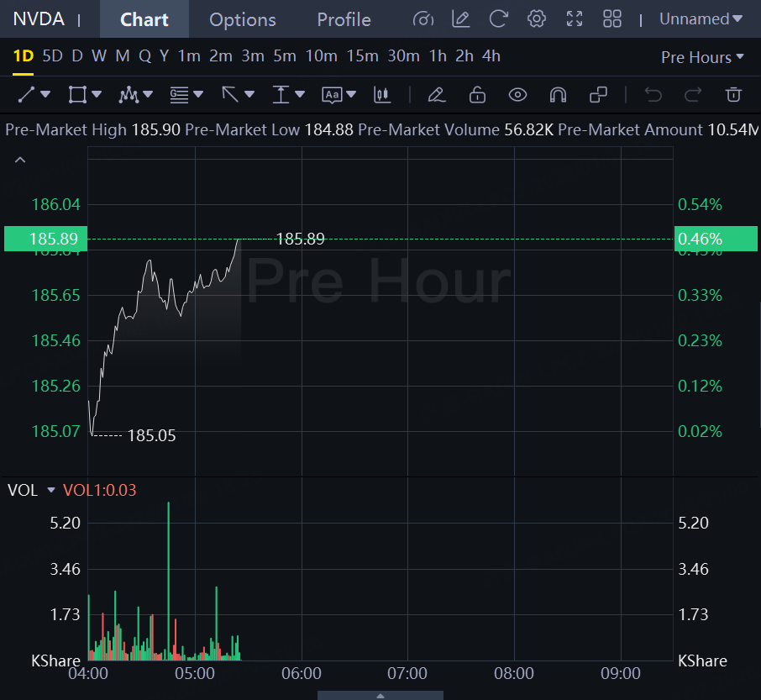Select the arrow marker drawing tool

click(230, 94)
